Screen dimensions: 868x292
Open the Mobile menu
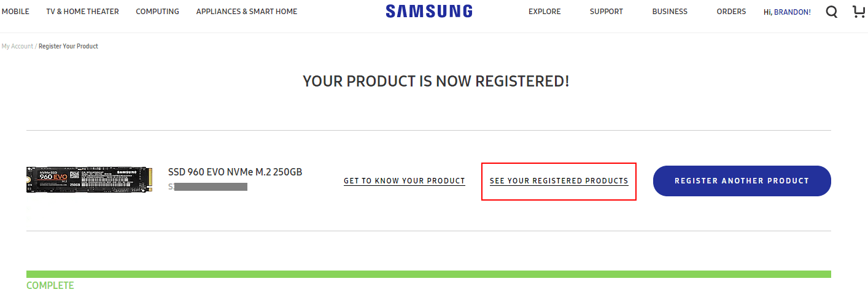[15, 12]
